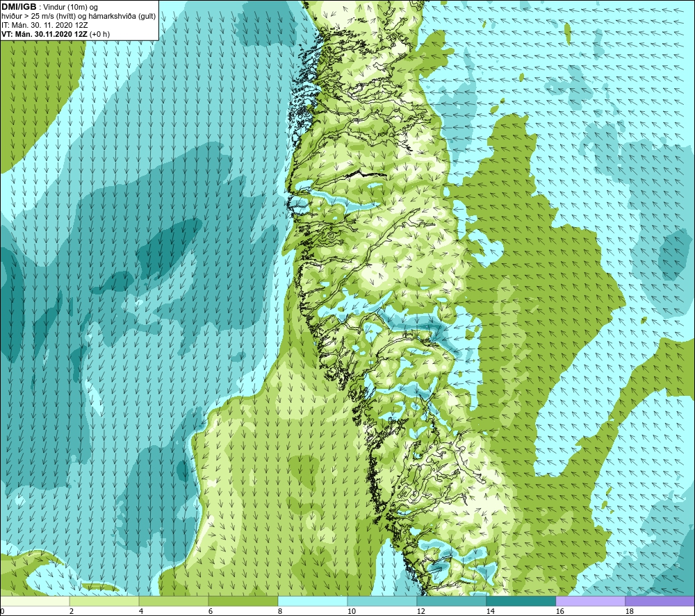Click the 0–2 m/s pale yellow legend swatch
Image resolution: width=695 pixels, height=616 pixels.
(35, 601)
